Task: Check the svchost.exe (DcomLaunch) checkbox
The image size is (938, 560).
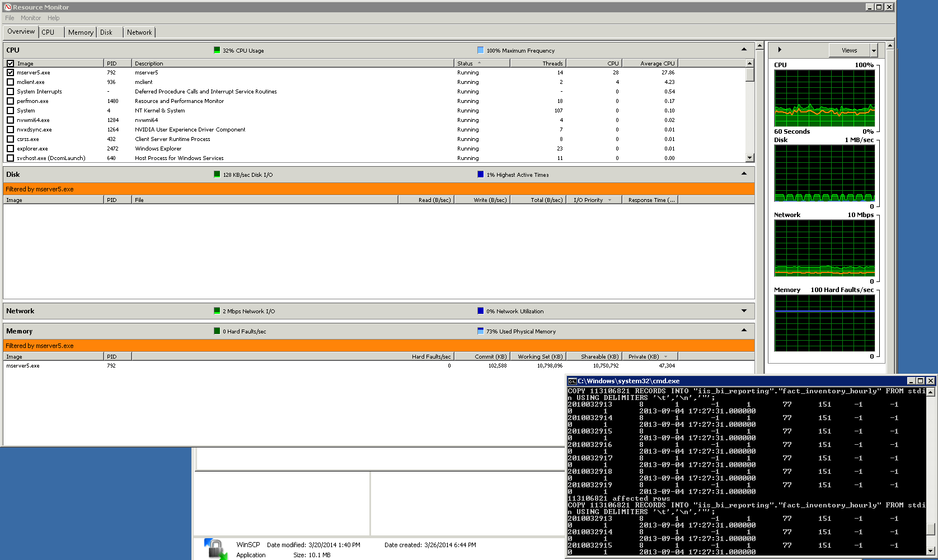Action: 10,158
